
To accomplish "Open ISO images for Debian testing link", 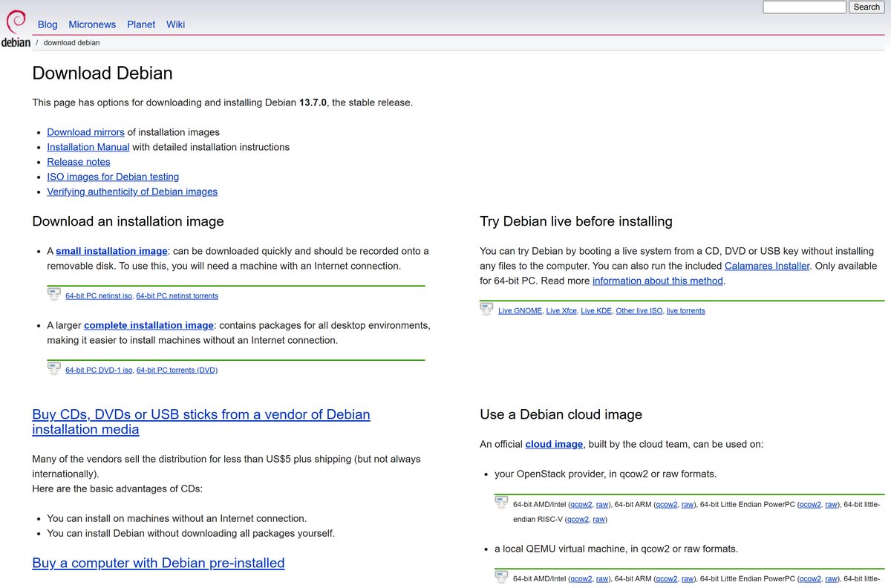I will pyautogui.click(x=113, y=177).
